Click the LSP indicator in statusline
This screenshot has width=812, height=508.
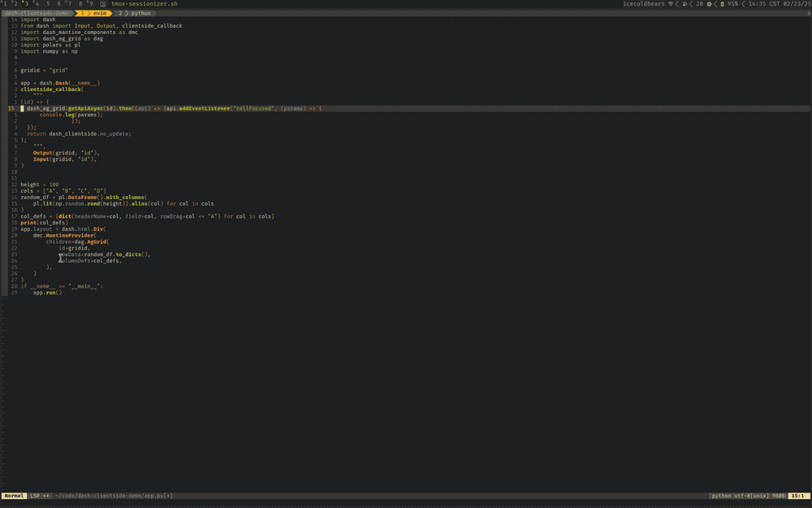tap(39, 496)
